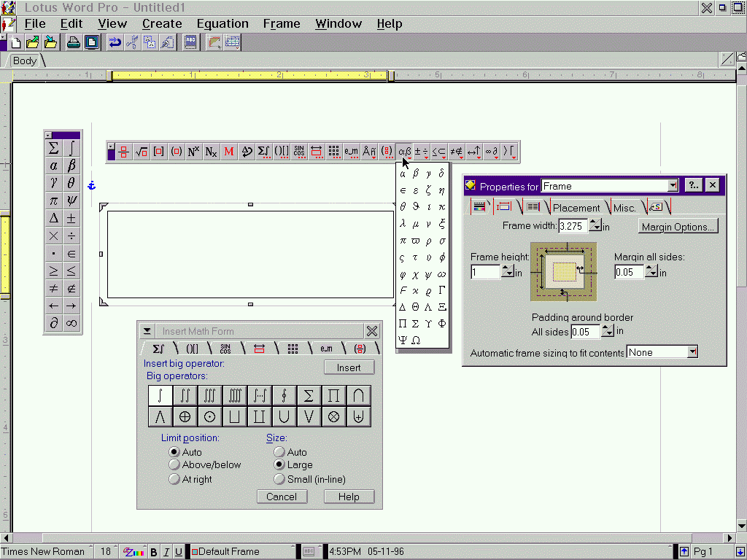This screenshot has height=560, width=747.
Task: Open the infinity-partial misc symbols dropdown
Action: click(x=491, y=152)
